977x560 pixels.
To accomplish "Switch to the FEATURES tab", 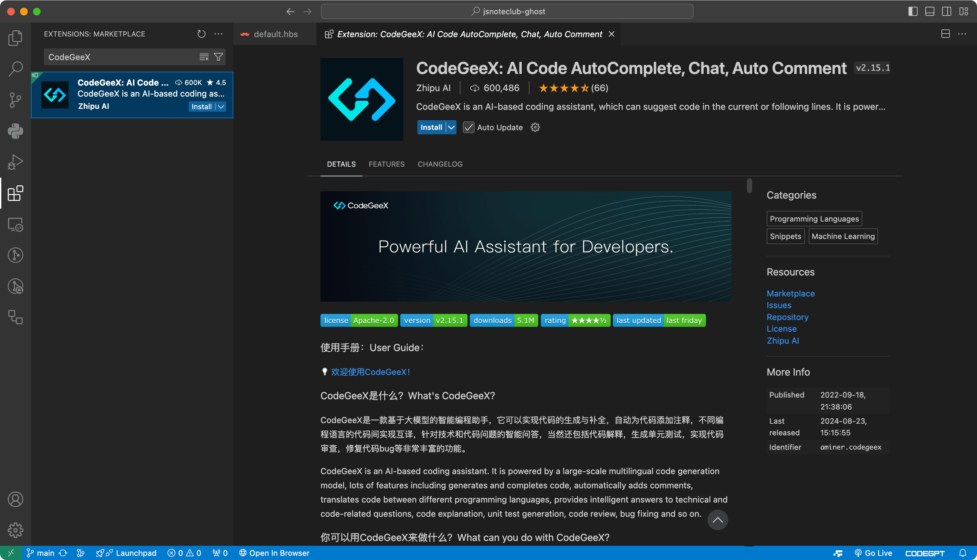I will click(x=387, y=164).
